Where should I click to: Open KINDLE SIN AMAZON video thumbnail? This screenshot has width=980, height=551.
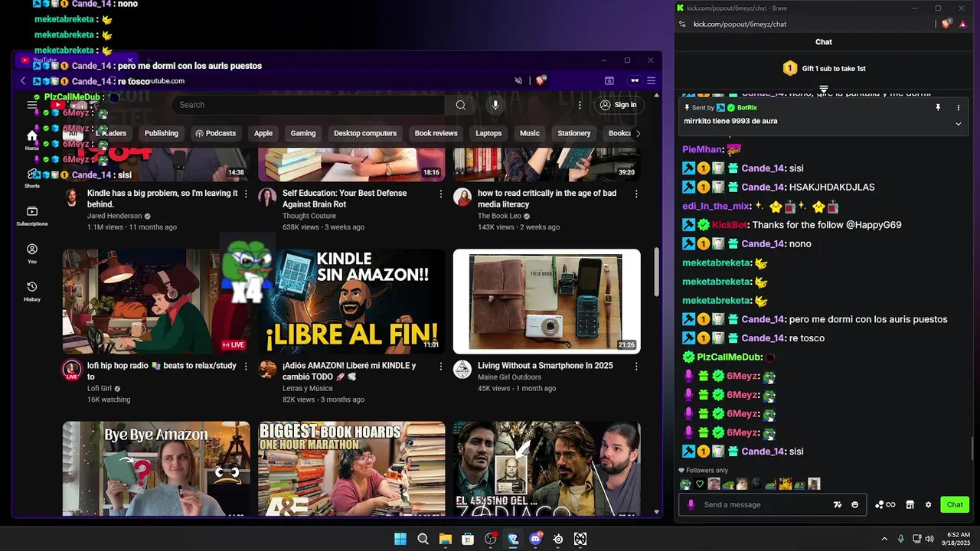point(351,302)
